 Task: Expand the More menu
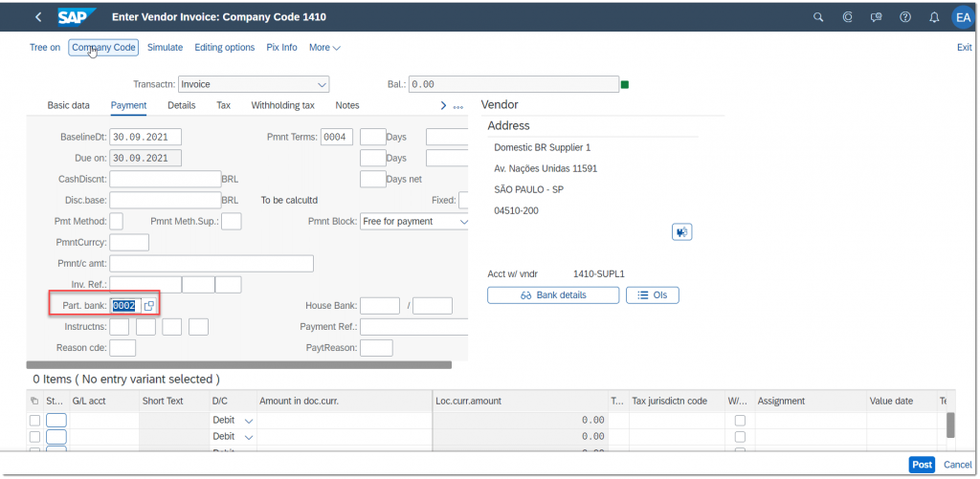(324, 48)
